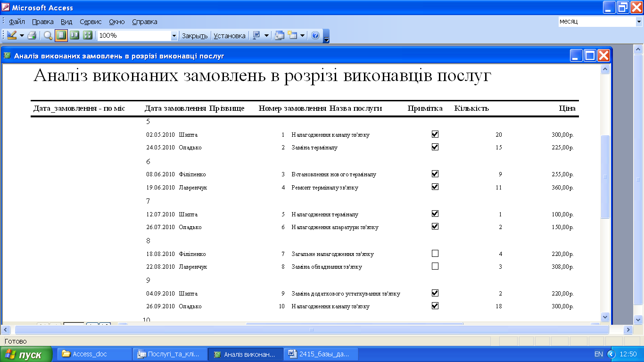Open the Правка menu
Image resolution: width=644 pixels, height=362 pixels.
[43, 22]
